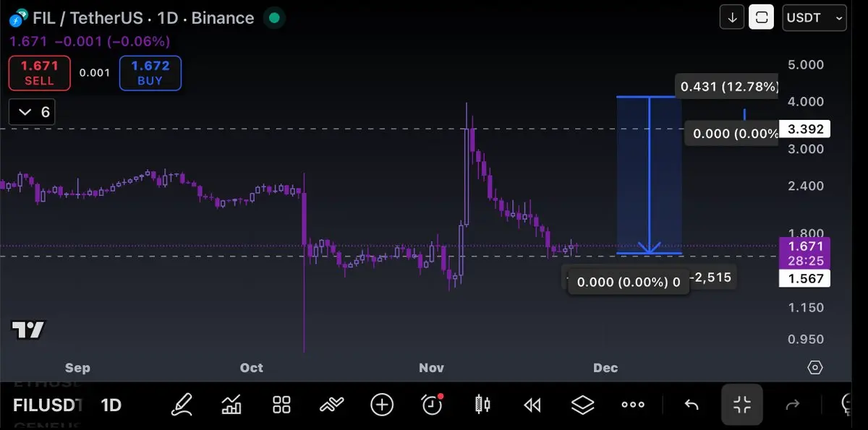This screenshot has width=868, height=430.
Task: Undo last action arrow
Action: point(692,405)
